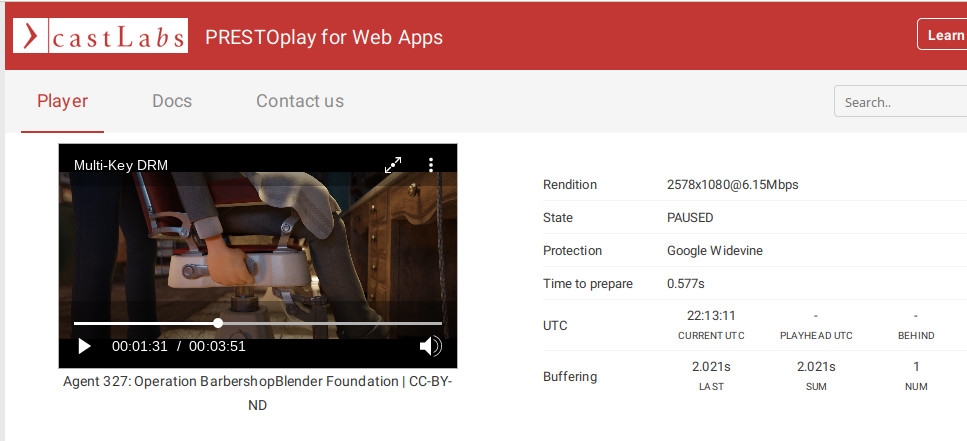
Task: Click the PLAYHEAD UTC label
Action: 816,336
